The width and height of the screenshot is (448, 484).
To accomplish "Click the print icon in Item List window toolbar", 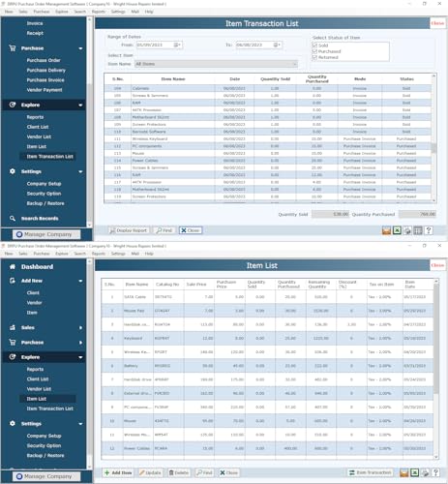I will pyautogui.click(x=425, y=472).
